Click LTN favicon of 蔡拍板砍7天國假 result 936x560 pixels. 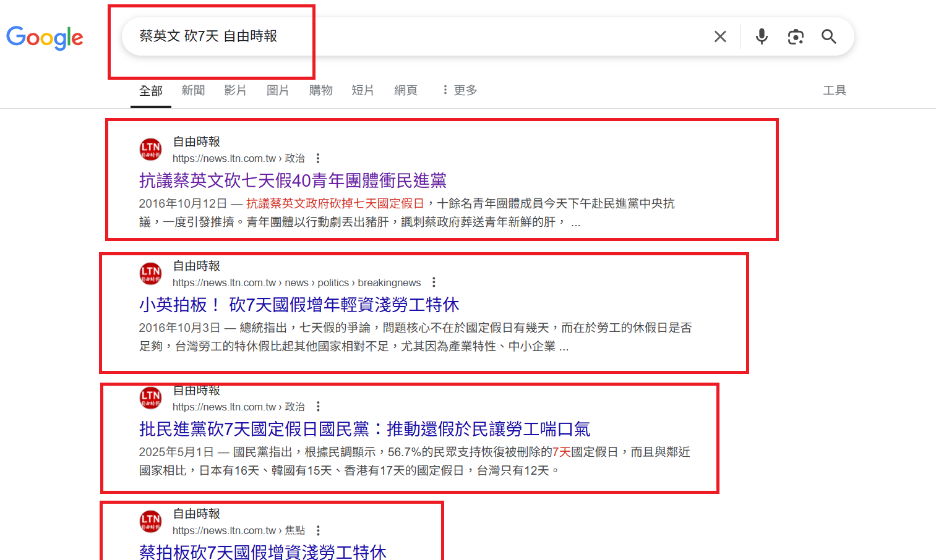pyautogui.click(x=150, y=522)
